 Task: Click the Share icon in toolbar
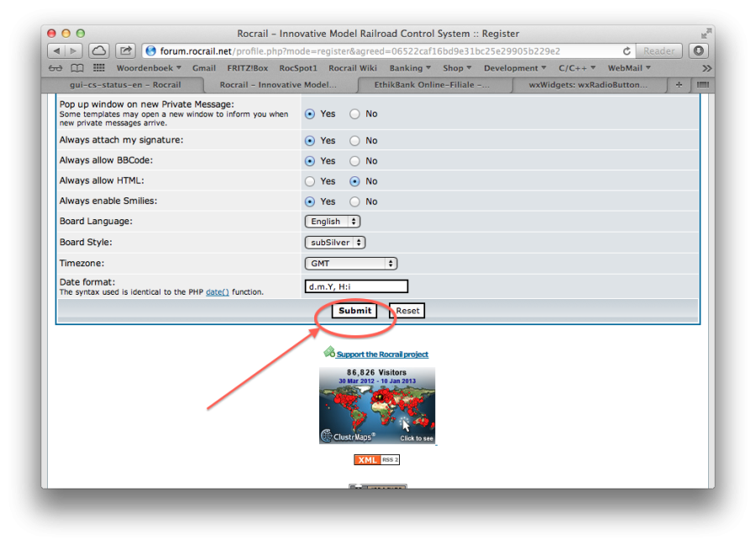click(126, 51)
